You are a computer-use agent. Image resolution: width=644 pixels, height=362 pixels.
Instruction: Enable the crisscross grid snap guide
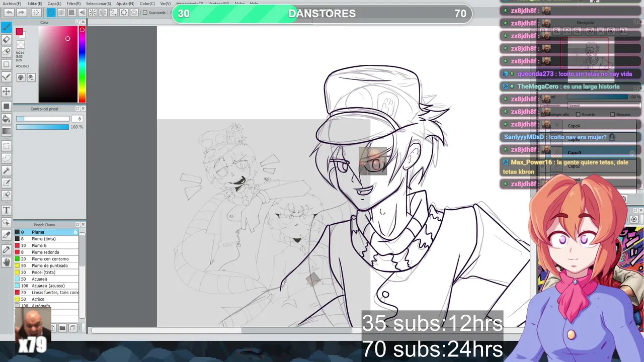[x=72, y=13]
